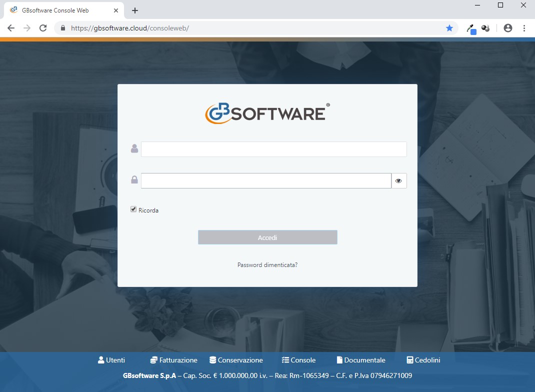Image resolution: width=535 pixels, height=392 pixels.
Task: Click the GBsoftware logo
Action: pyautogui.click(x=267, y=113)
